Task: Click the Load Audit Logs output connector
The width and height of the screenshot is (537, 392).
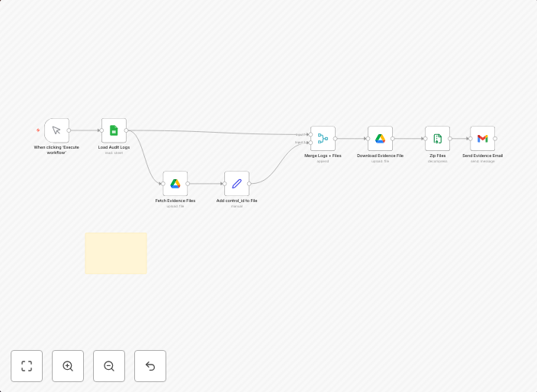Action: (x=127, y=130)
